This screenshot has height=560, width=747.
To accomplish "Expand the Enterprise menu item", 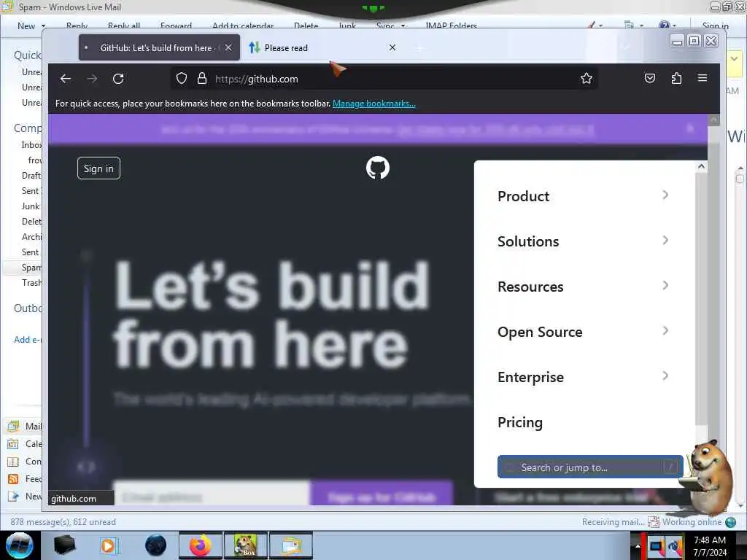I will [583, 377].
